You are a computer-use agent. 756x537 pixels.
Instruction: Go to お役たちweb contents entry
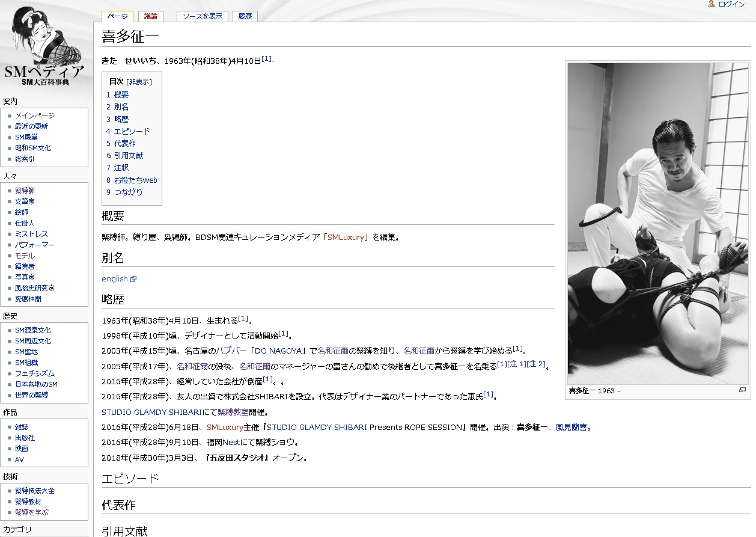(x=135, y=180)
